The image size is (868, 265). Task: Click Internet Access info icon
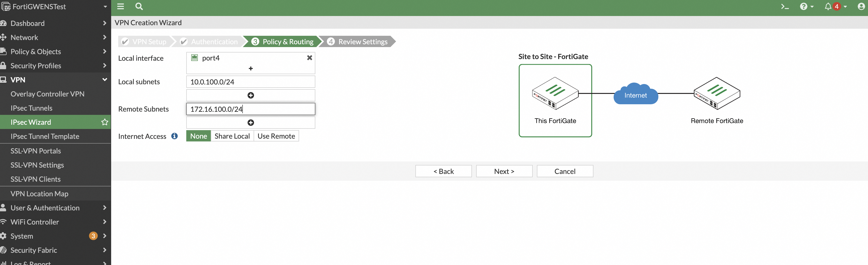pyautogui.click(x=174, y=136)
